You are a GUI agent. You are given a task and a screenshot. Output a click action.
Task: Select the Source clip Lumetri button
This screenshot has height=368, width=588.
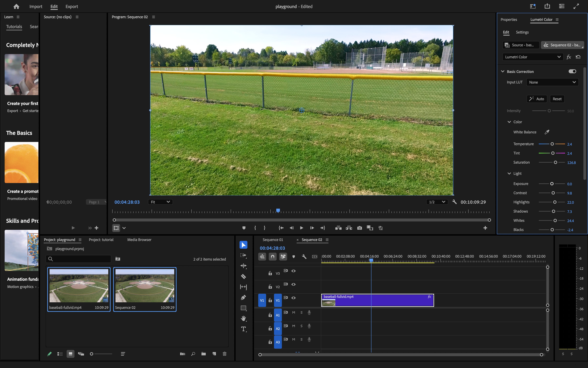(521, 45)
